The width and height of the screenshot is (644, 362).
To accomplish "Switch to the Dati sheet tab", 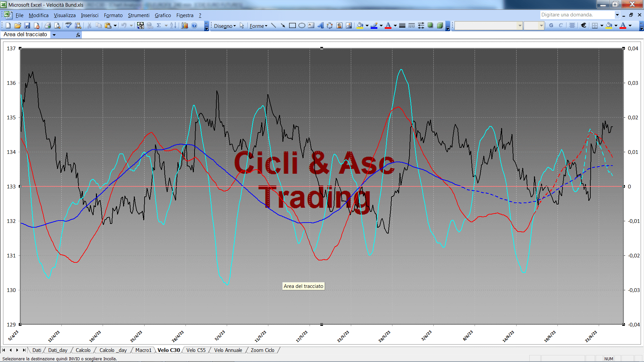I will coord(37,350).
